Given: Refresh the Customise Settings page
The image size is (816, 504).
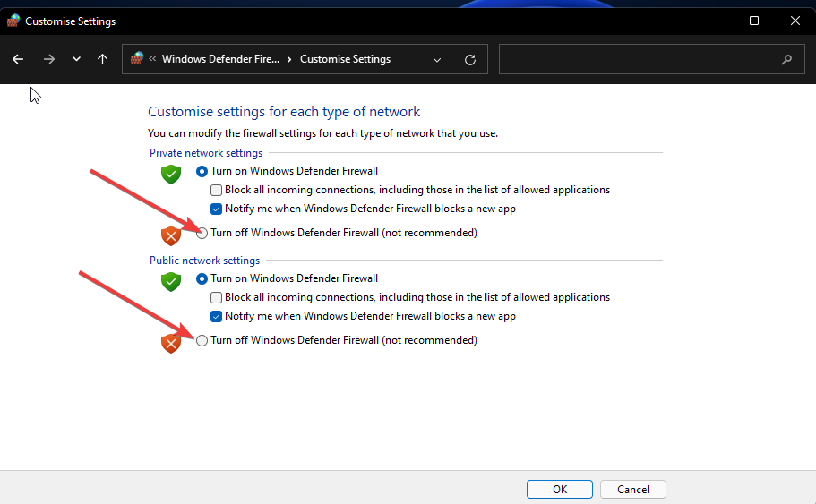Looking at the screenshot, I should tap(470, 60).
